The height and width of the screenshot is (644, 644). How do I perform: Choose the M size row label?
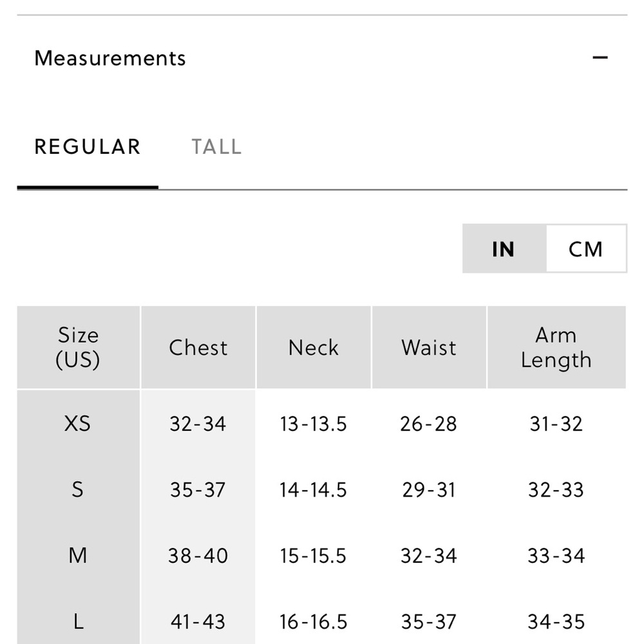click(78, 555)
